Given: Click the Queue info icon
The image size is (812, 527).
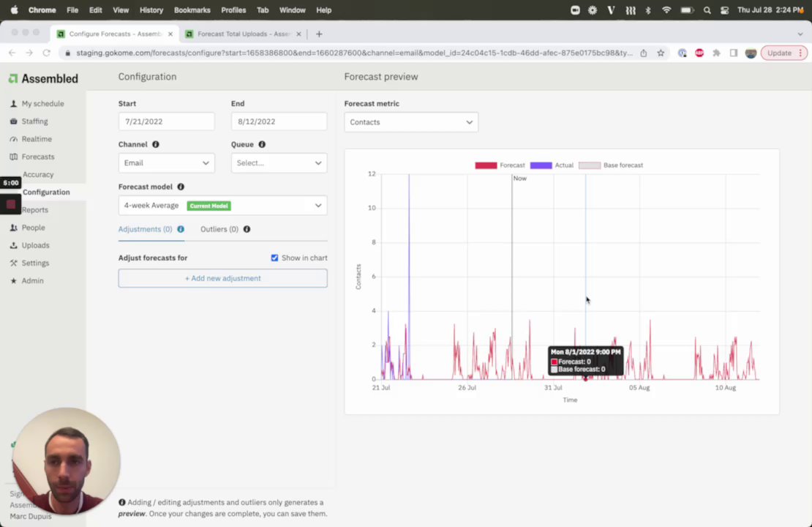Looking at the screenshot, I should pos(262,145).
